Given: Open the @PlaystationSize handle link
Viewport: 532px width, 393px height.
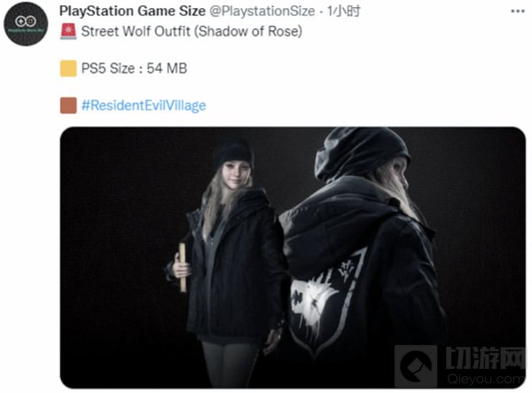Looking at the screenshot, I should coord(262,12).
